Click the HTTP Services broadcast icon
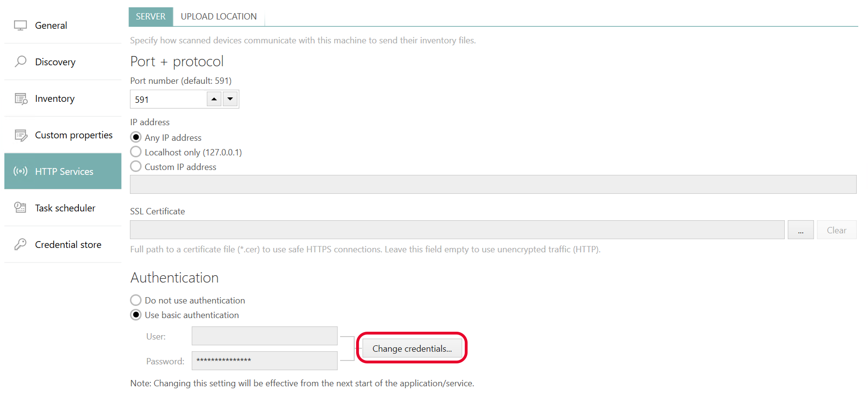The width and height of the screenshot is (868, 397). pos(20,171)
